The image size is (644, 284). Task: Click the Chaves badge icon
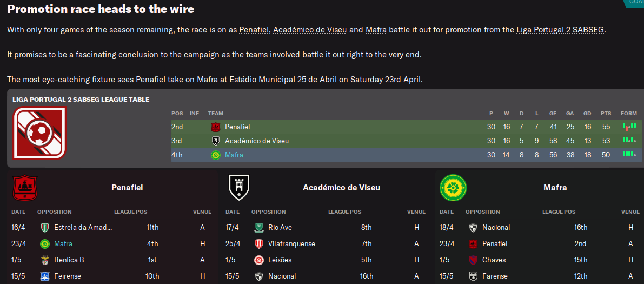click(x=473, y=260)
